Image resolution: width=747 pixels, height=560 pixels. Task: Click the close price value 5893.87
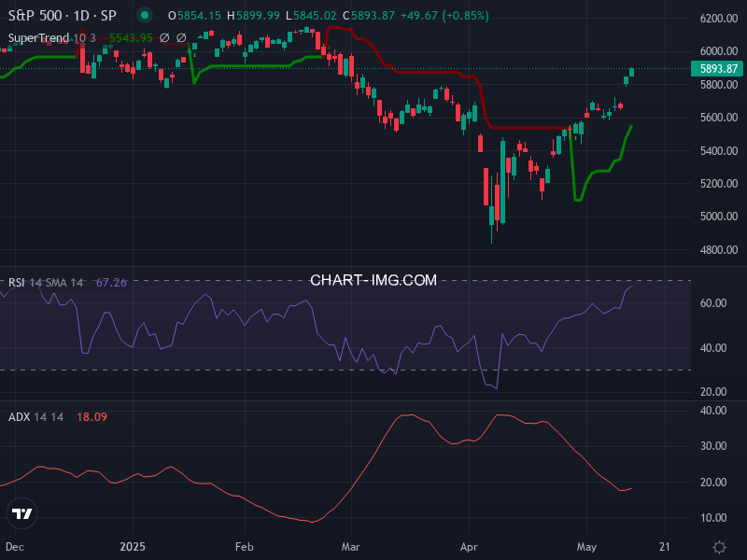373,16
